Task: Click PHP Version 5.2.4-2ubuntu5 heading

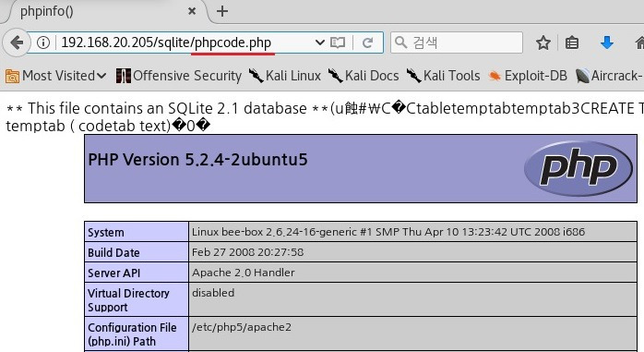Action: (197, 160)
